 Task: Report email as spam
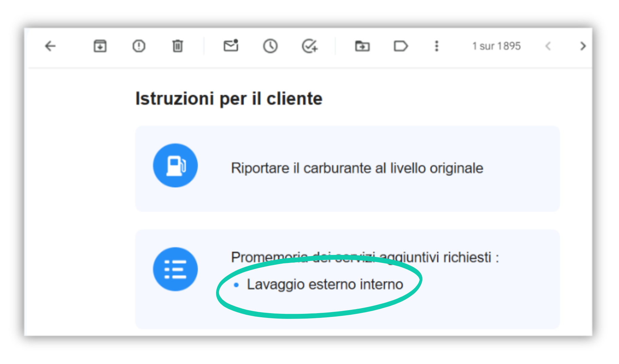pyautogui.click(x=139, y=46)
